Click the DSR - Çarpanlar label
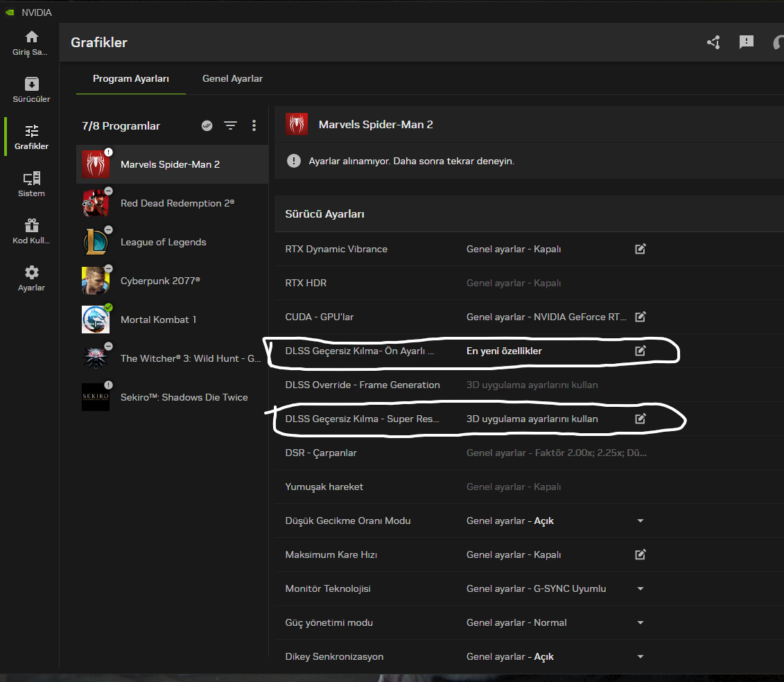 point(321,453)
